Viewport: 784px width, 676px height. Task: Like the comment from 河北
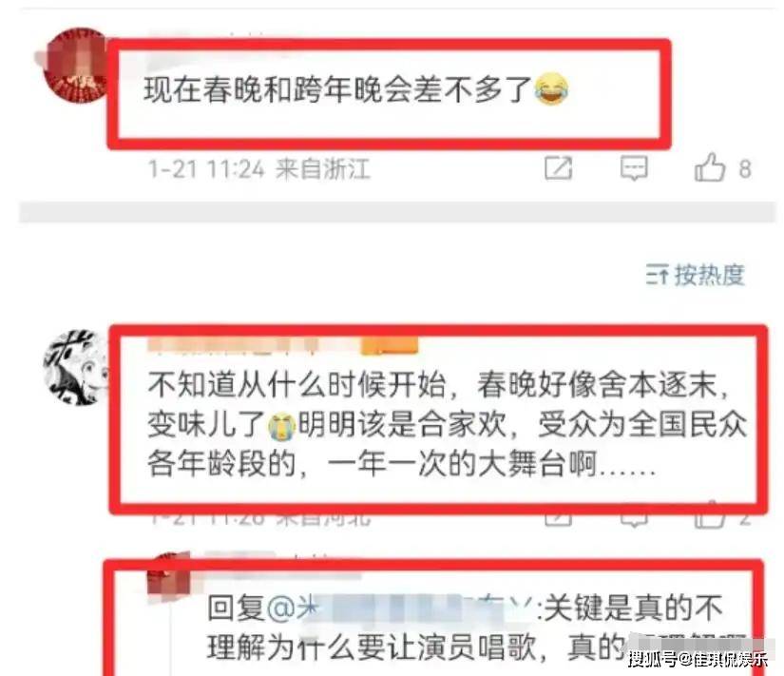710,515
